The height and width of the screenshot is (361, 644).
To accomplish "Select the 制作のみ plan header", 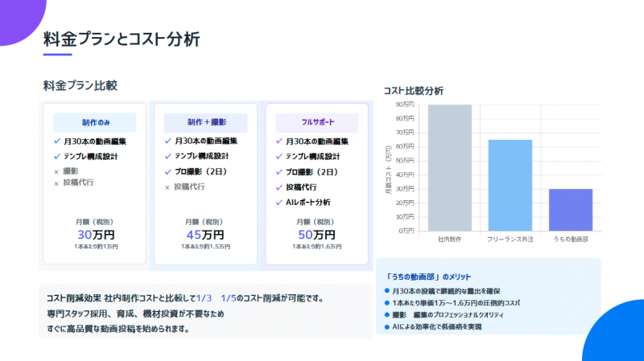I will (x=95, y=123).
